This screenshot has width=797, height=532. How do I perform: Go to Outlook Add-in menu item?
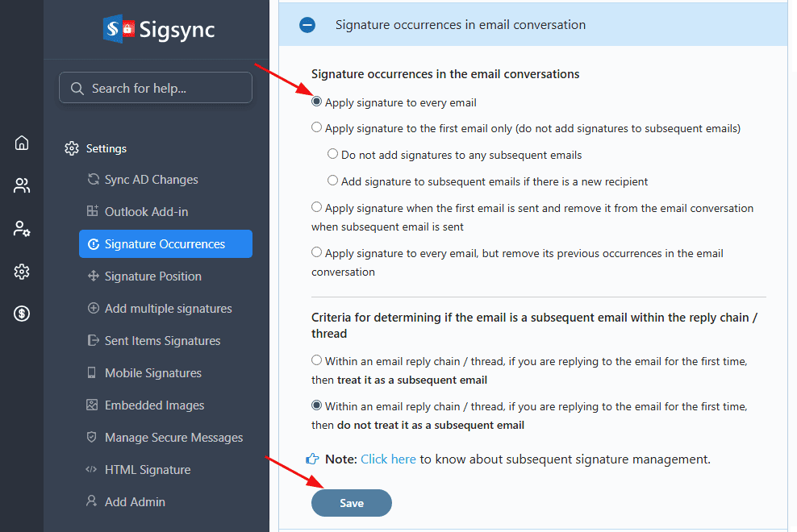tap(146, 212)
